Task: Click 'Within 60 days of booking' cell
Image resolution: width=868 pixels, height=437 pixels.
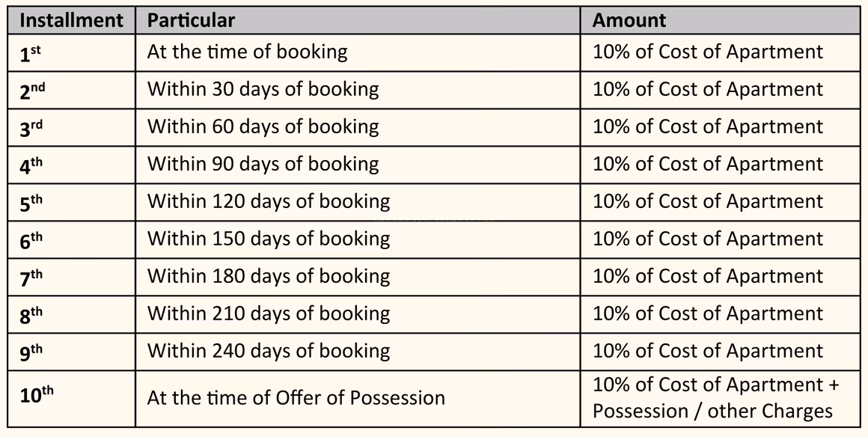Action: tap(358, 127)
